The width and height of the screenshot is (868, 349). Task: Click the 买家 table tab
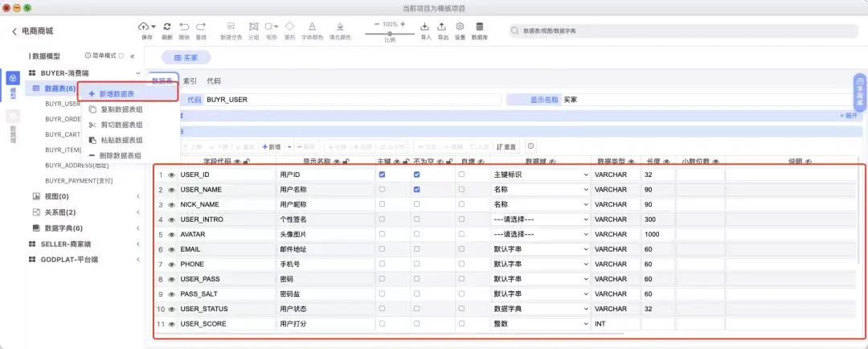186,58
